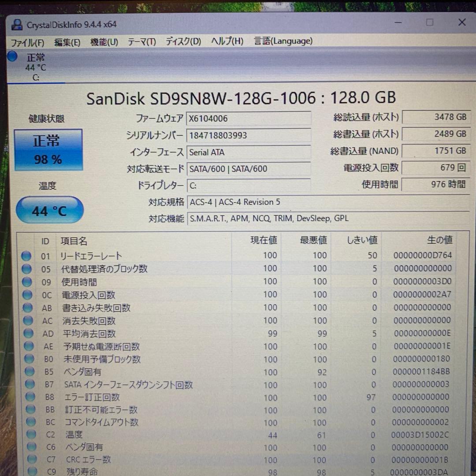
Task: Open the ディスク(D) menu
Action: tap(183, 41)
